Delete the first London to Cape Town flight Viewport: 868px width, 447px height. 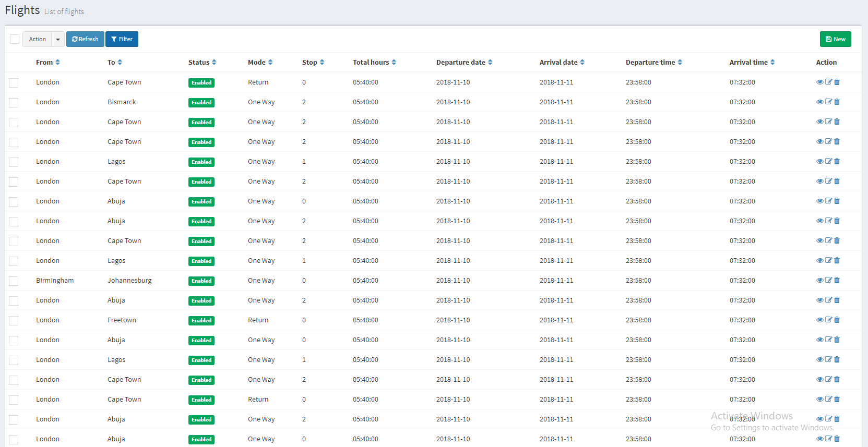coord(837,82)
